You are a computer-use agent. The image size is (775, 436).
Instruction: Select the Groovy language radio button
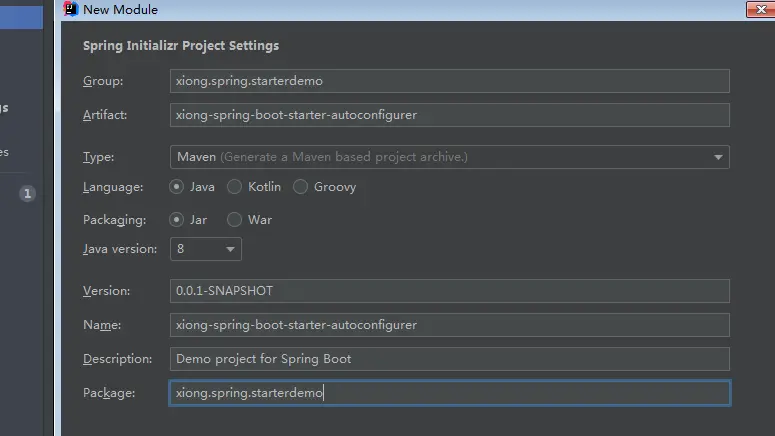pos(300,187)
